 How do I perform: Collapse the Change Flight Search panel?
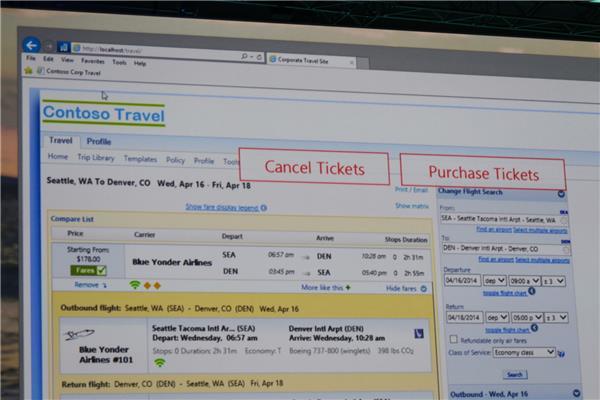point(561,193)
